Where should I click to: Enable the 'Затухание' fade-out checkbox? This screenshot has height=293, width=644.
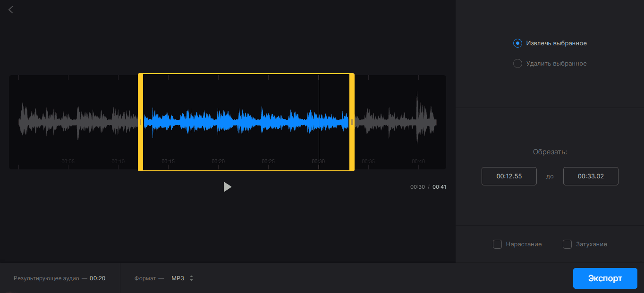click(x=568, y=244)
